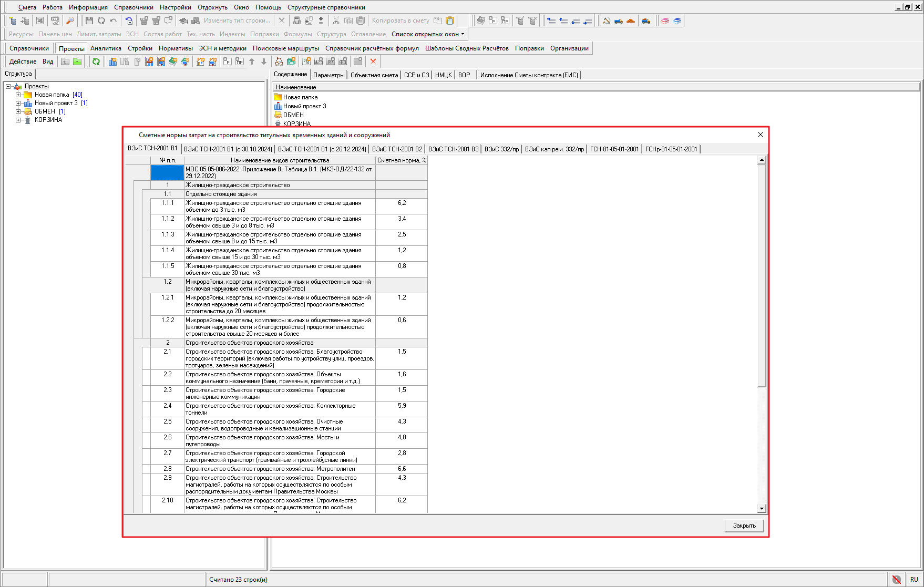Click the Save floppy disk icon
Viewport: 924px width, 587px height.
click(x=89, y=20)
